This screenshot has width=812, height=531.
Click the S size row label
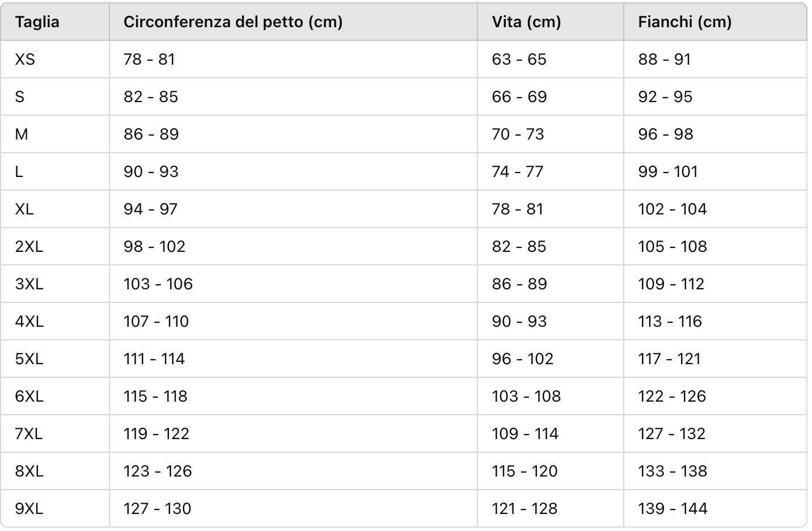point(20,96)
